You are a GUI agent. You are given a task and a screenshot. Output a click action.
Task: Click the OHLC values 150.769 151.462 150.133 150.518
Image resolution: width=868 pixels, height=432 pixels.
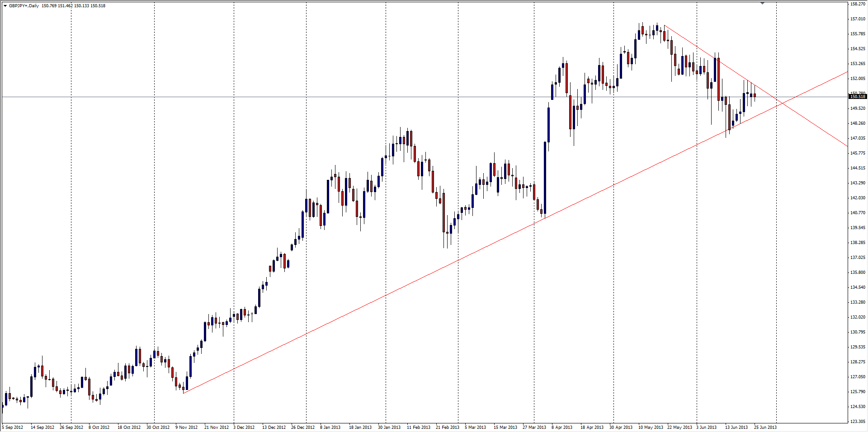74,6
